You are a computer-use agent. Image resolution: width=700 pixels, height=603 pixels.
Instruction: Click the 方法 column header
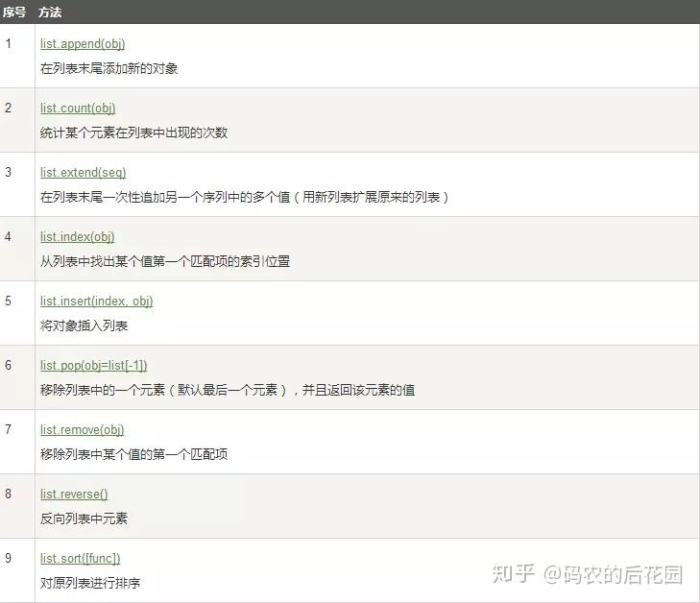[50, 12]
